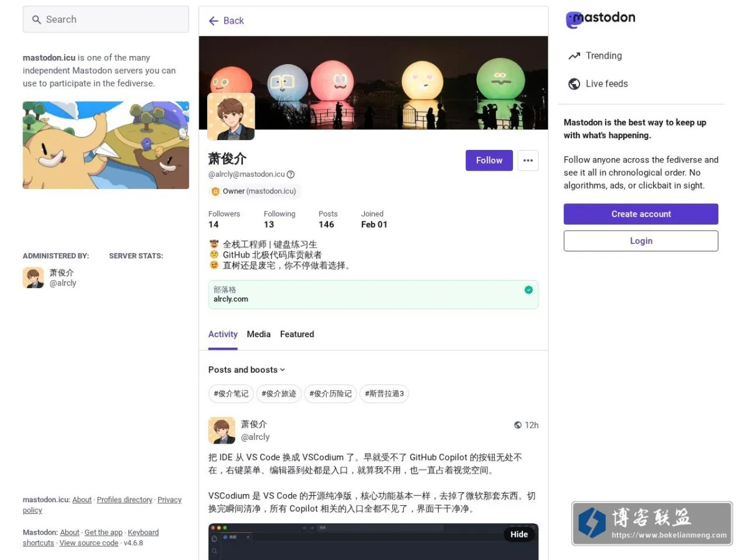Click the Login button
Image resolution: width=747 pixels, height=560 pixels.
tap(641, 241)
